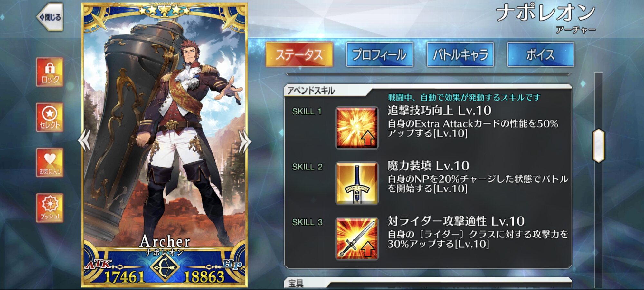Toggle the お気に入り heart favorite icon
This screenshot has width=644, height=290.
pos(50,163)
